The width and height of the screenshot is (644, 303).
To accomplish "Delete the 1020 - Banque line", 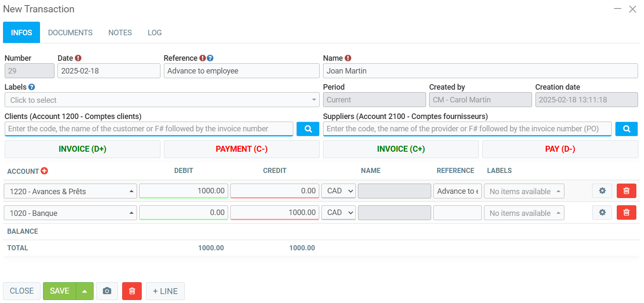I will click(626, 212).
